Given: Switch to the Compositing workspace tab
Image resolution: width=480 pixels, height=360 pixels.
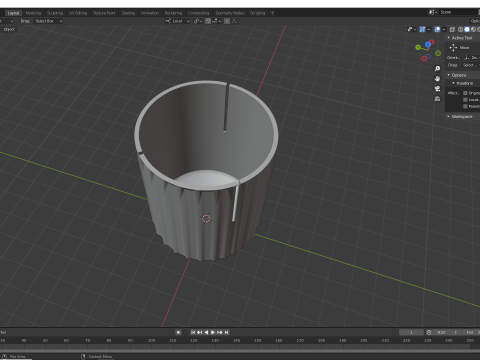Looking at the screenshot, I should (199, 13).
